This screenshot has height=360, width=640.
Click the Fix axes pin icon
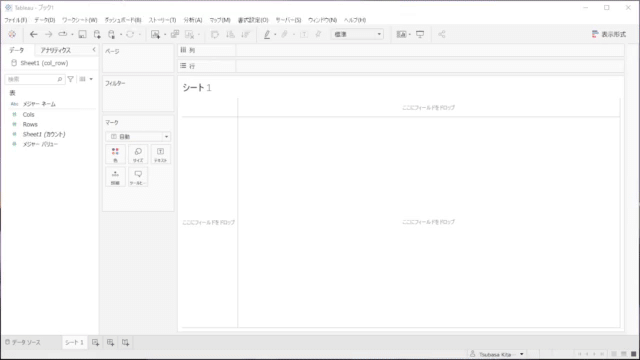tap(318, 34)
